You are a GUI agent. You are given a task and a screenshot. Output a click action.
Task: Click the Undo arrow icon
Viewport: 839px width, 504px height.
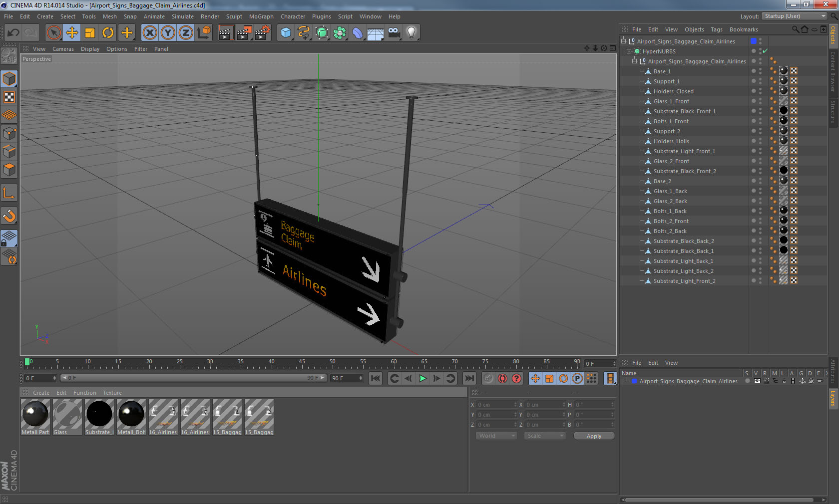pos(13,33)
